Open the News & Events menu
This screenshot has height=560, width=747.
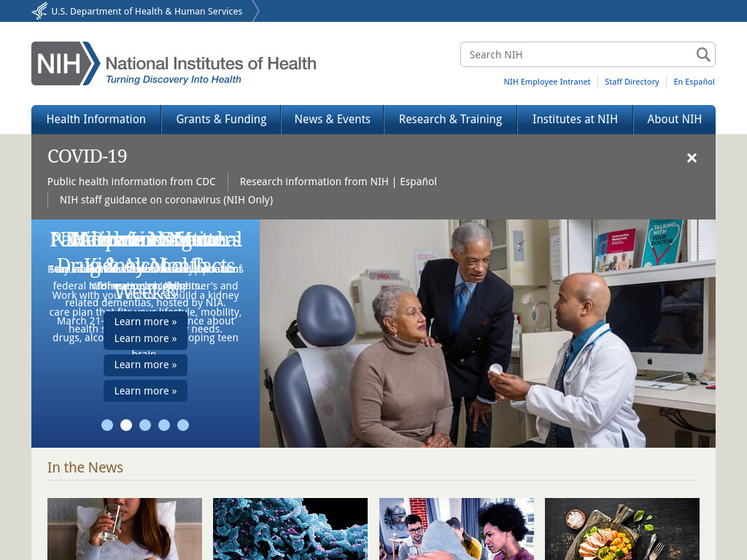click(333, 119)
